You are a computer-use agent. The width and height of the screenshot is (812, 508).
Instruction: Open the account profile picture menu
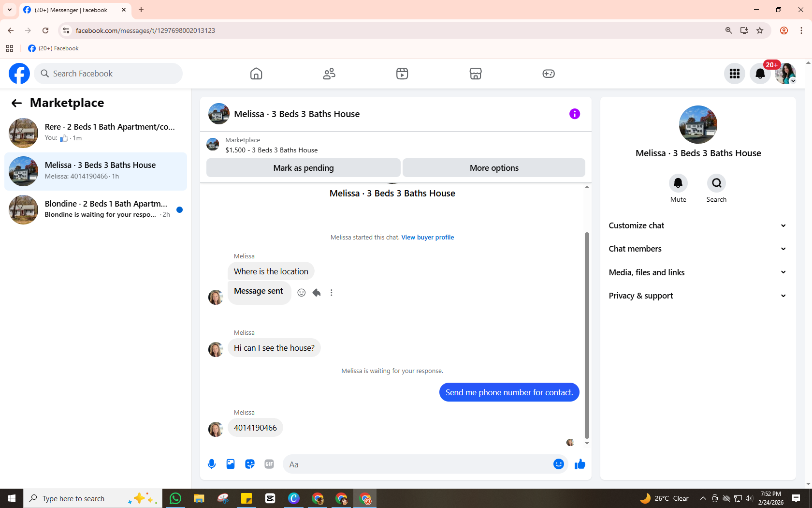[x=785, y=74]
